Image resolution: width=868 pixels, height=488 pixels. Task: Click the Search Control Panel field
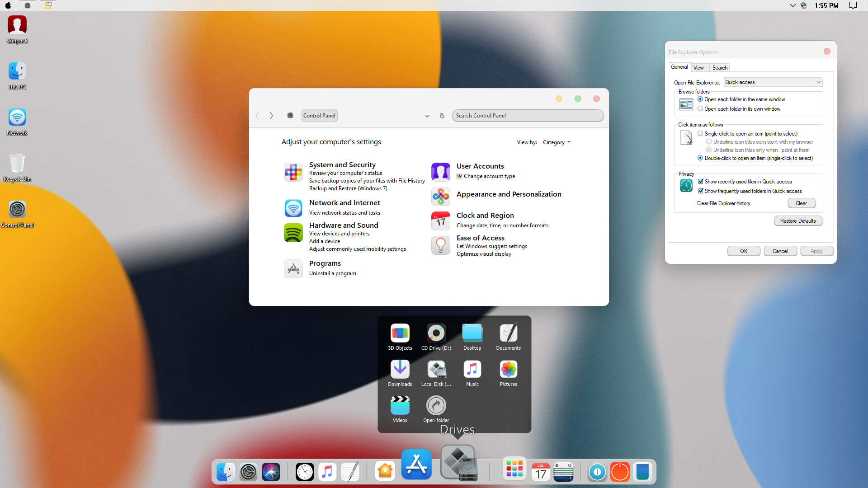point(527,116)
